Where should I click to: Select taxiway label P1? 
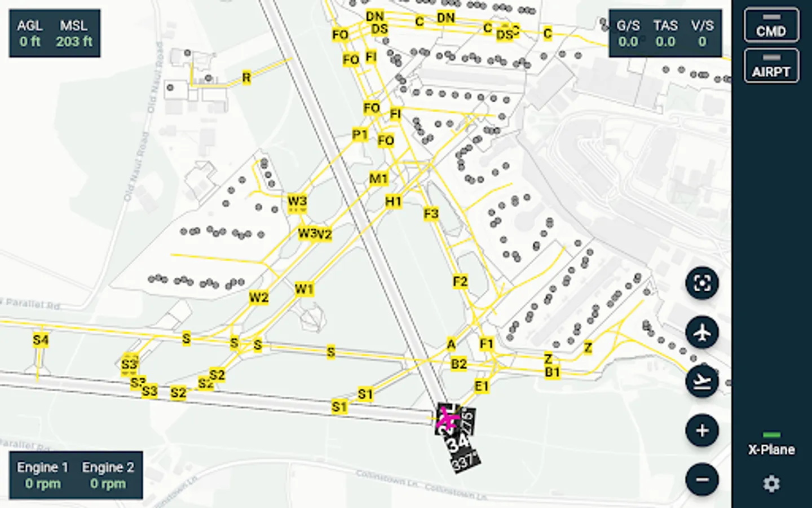coord(360,134)
